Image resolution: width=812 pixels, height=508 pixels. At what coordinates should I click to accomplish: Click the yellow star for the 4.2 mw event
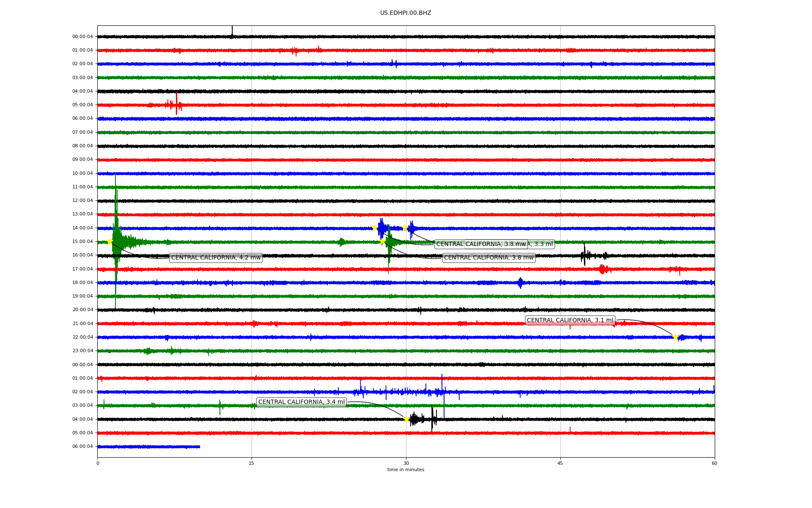click(110, 241)
